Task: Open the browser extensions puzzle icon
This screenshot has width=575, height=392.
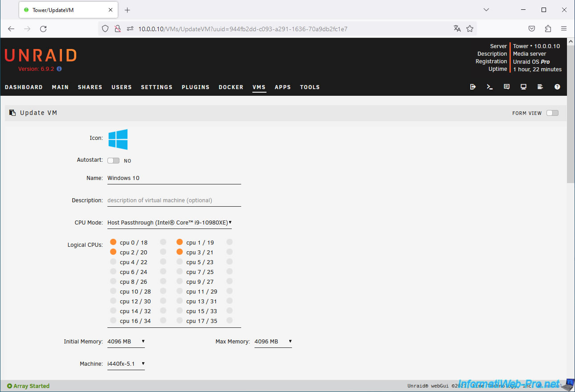Action: 548,29
